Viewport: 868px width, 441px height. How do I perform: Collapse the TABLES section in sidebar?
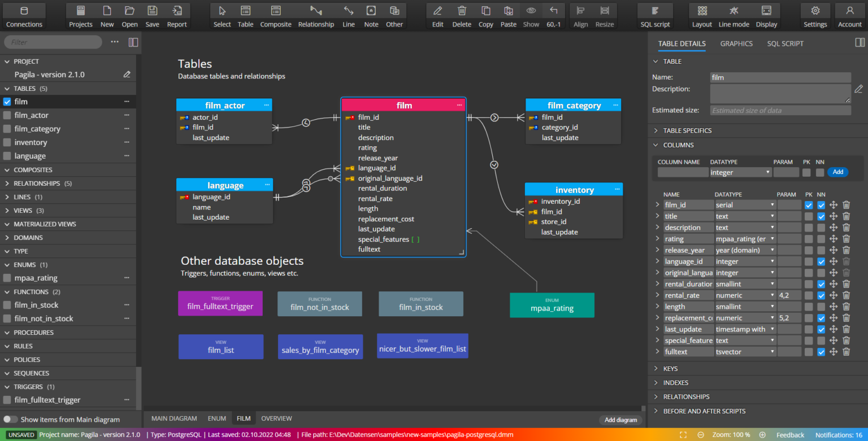click(x=6, y=88)
